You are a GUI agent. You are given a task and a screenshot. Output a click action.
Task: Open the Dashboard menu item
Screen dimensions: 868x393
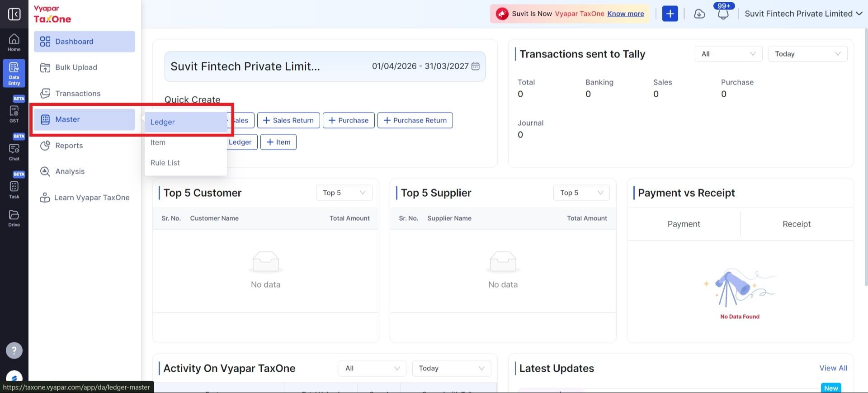tap(85, 42)
